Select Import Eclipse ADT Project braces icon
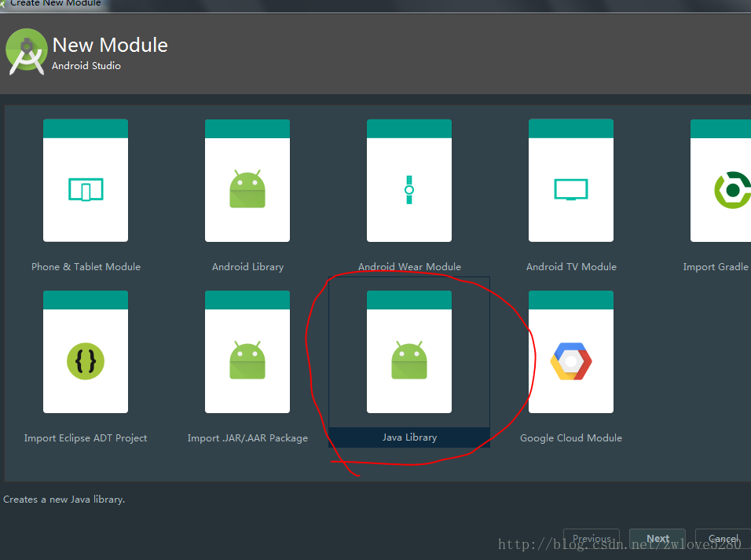This screenshot has height=560, width=751. coord(86,361)
